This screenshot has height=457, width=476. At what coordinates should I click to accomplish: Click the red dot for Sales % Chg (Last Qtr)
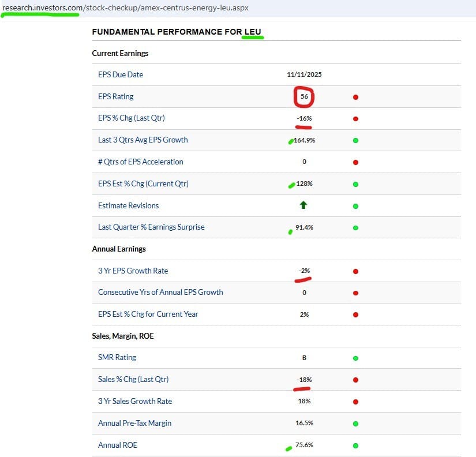(355, 380)
